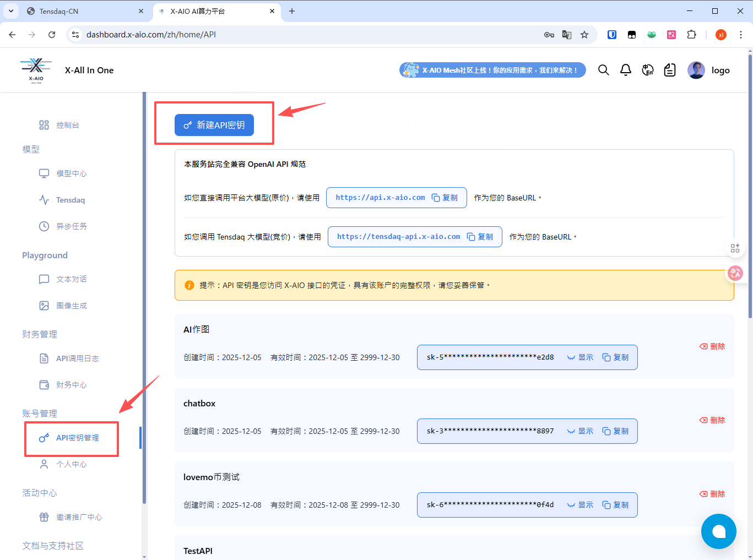
Task: Open 异步任务 in the sidebar
Action: tap(63, 226)
